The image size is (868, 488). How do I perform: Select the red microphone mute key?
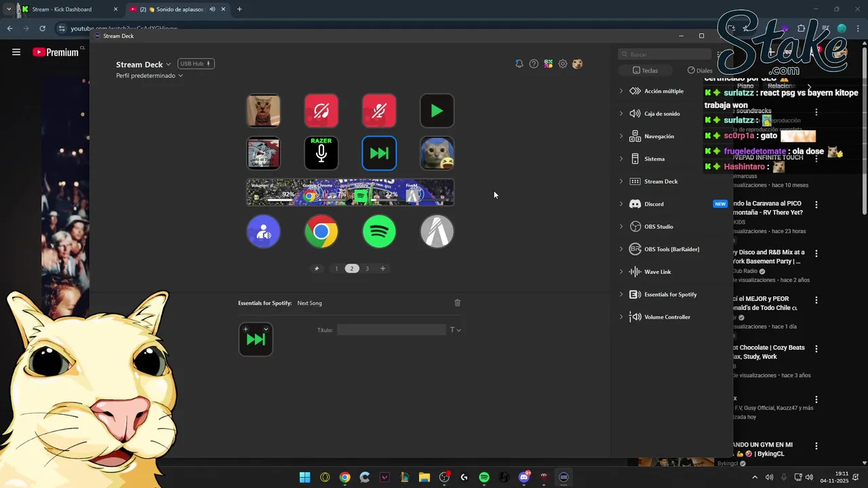[379, 110]
